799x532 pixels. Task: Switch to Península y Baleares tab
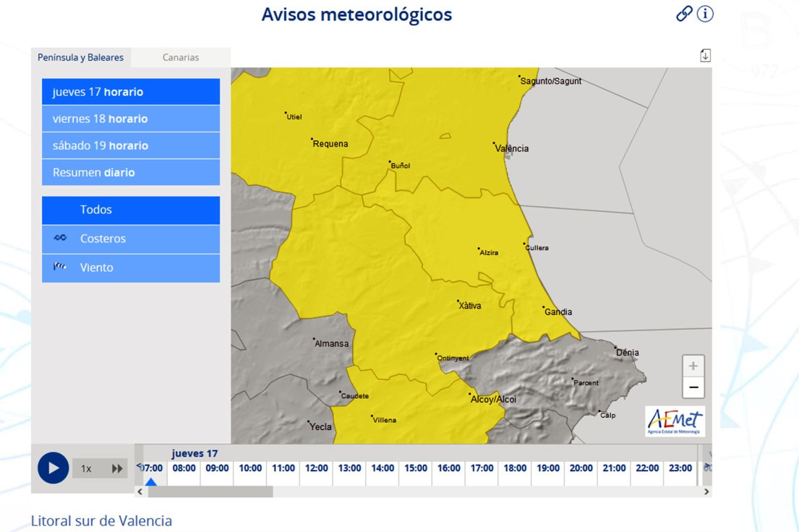[x=80, y=58]
